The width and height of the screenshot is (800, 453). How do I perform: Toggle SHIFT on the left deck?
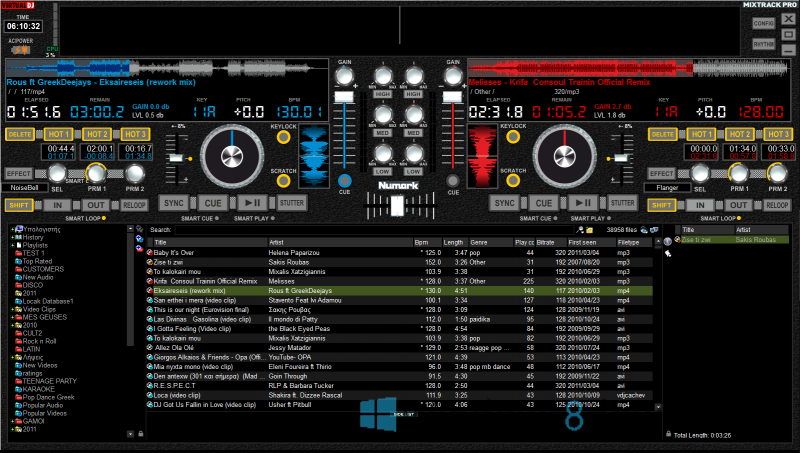point(19,205)
